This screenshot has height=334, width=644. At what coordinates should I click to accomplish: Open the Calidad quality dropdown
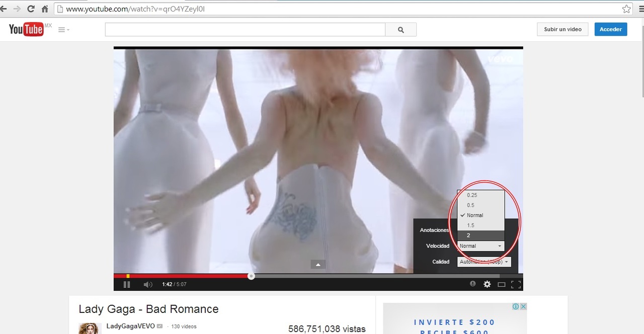[x=484, y=262]
